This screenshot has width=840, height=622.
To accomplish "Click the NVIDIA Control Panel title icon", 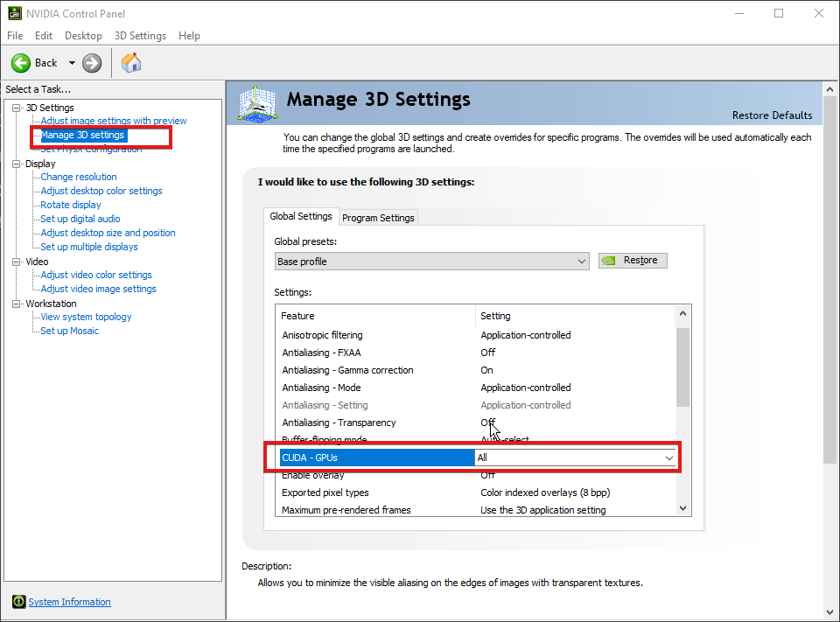I will 14,13.
